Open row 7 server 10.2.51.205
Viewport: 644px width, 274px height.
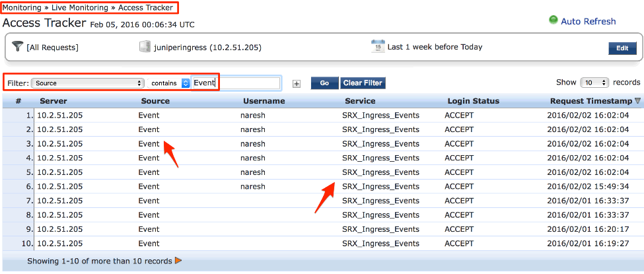pos(60,201)
